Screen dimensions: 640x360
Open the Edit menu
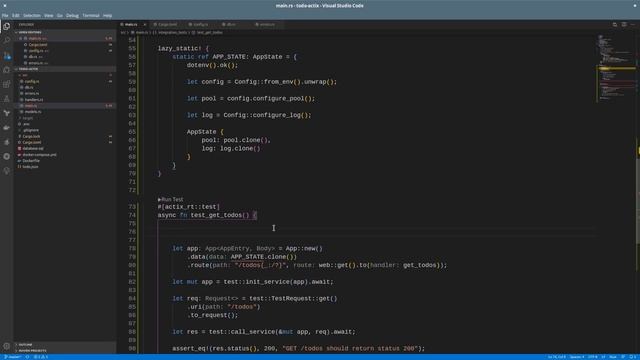coord(16,16)
